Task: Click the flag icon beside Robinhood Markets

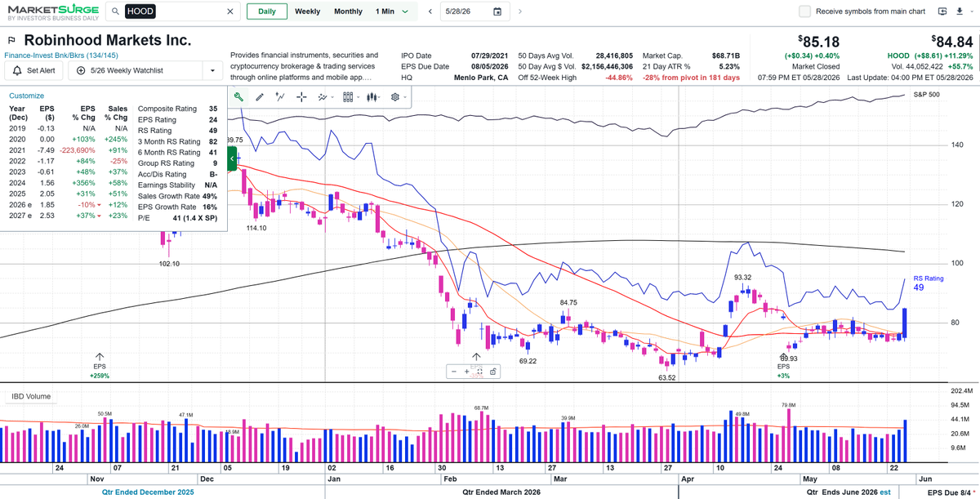Action: (x=11, y=40)
